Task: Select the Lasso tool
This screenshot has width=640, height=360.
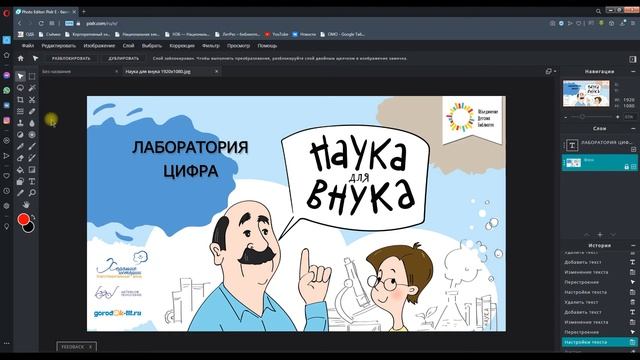Action: (x=20, y=88)
